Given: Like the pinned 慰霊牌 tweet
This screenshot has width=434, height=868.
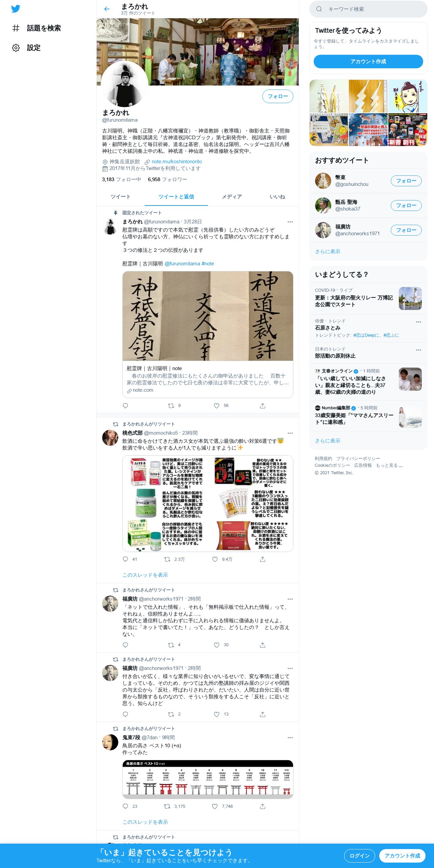Looking at the screenshot, I should (x=217, y=406).
